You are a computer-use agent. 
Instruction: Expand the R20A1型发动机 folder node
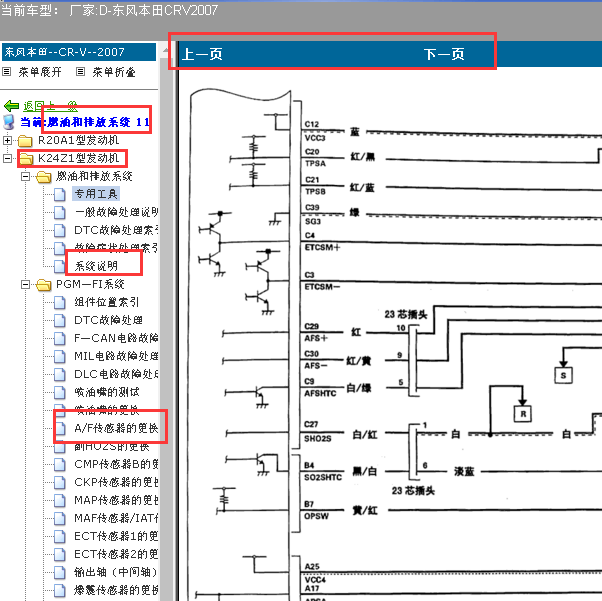[x=7, y=140]
